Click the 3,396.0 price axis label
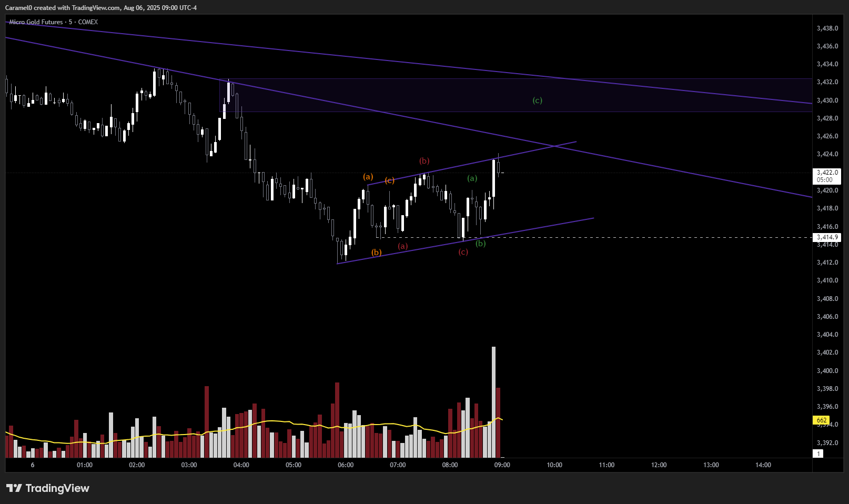 [x=827, y=407]
